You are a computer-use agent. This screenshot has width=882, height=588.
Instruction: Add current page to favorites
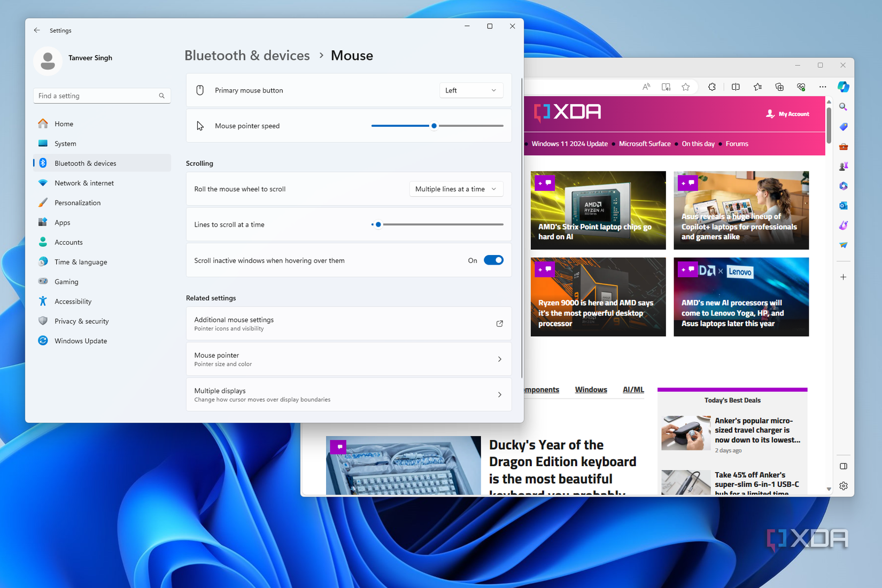[686, 87]
